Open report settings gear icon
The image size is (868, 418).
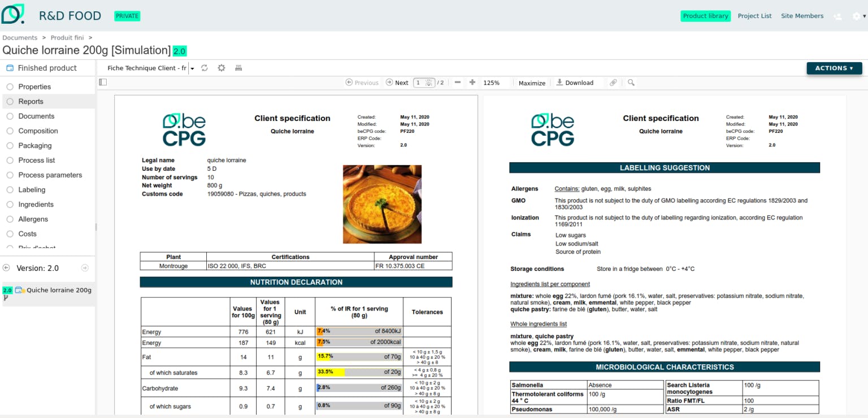[222, 68]
